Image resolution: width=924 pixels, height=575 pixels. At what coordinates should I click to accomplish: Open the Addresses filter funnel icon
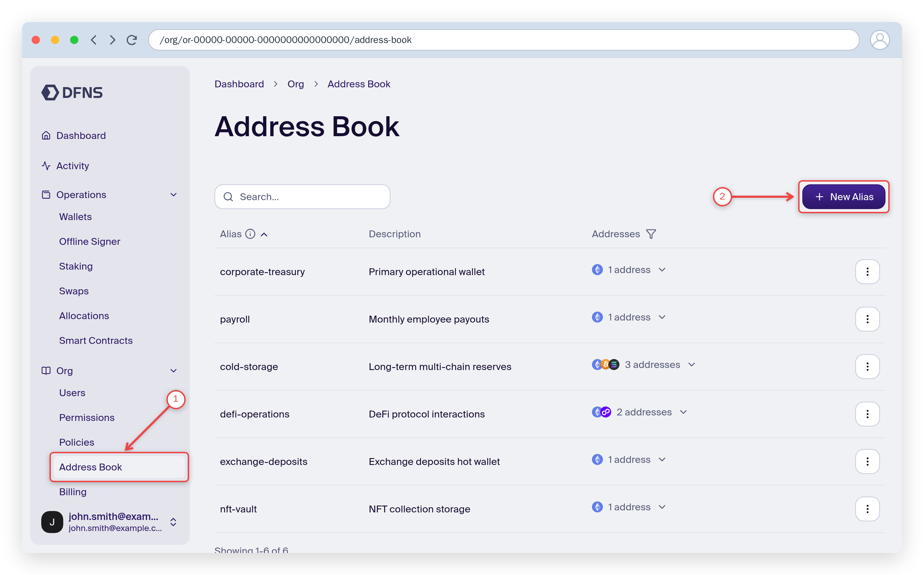pyautogui.click(x=651, y=234)
